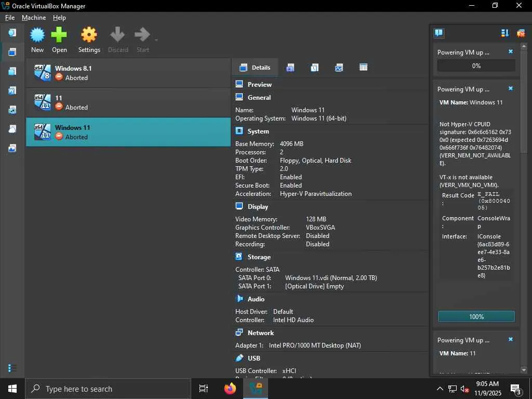This screenshot has width=532, height=399.
Task: Open the Home globe icon in left sidebar
Action: pyautogui.click(x=12, y=33)
